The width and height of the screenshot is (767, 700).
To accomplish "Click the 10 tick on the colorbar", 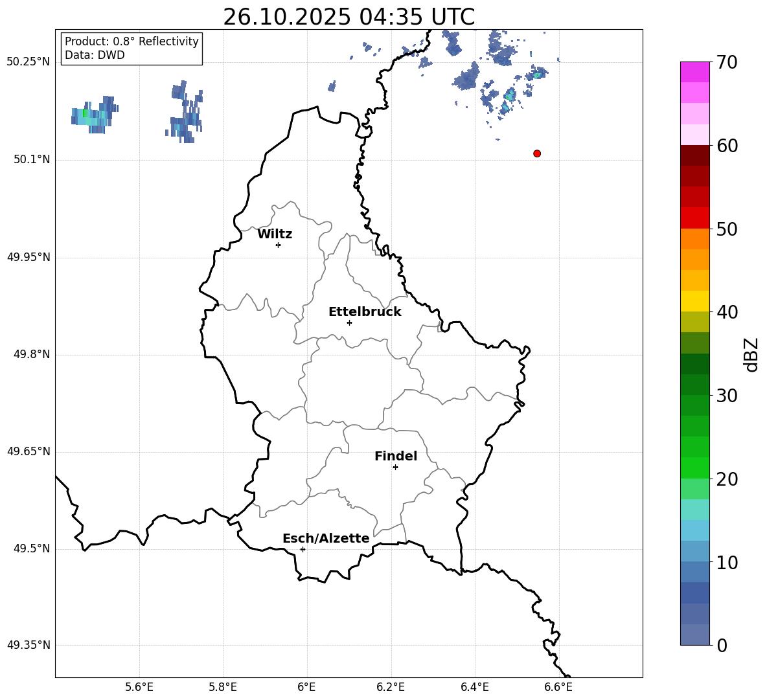I will click(x=727, y=563).
